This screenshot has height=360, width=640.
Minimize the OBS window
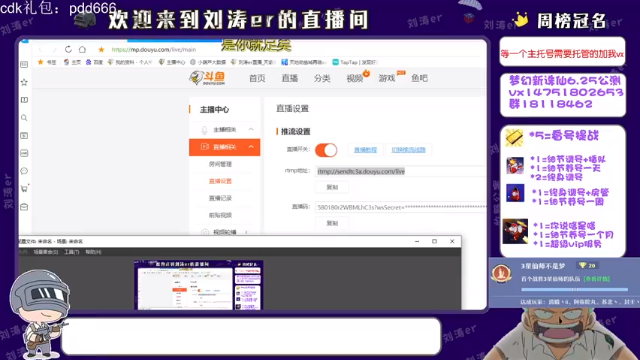(417, 241)
